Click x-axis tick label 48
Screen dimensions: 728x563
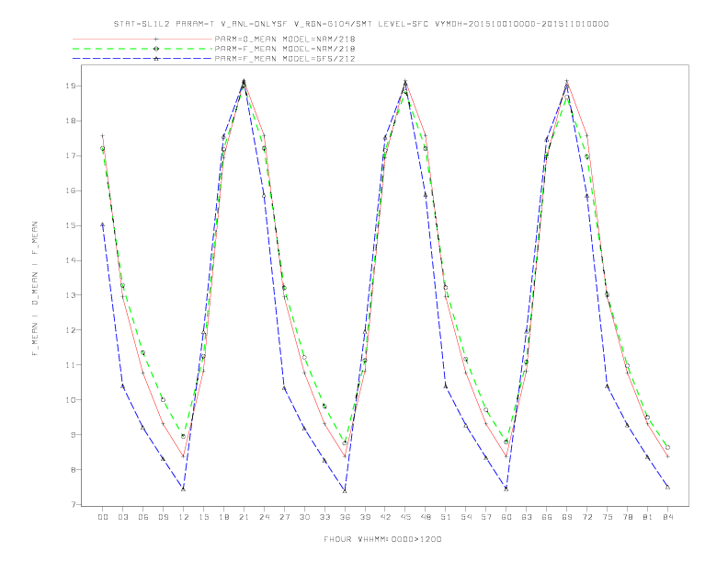click(426, 517)
